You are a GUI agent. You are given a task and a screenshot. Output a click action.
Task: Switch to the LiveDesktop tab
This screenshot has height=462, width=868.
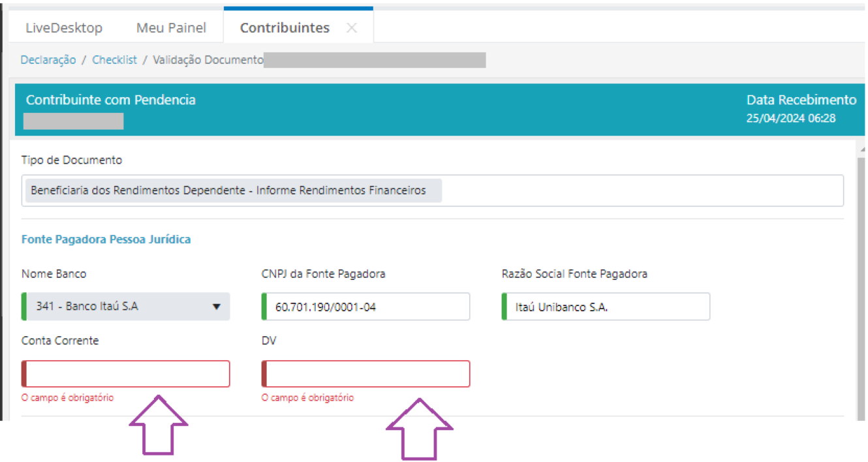pyautogui.click(x=64, y=28)
